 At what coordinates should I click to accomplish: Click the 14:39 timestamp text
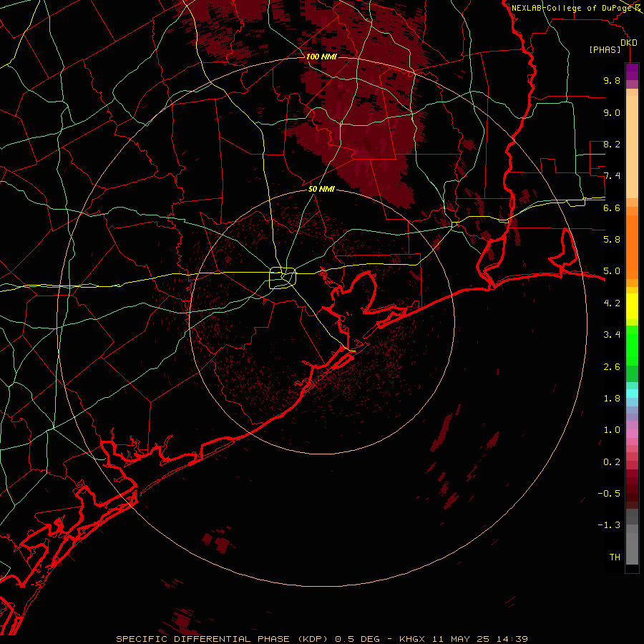[x=512, y=639]
